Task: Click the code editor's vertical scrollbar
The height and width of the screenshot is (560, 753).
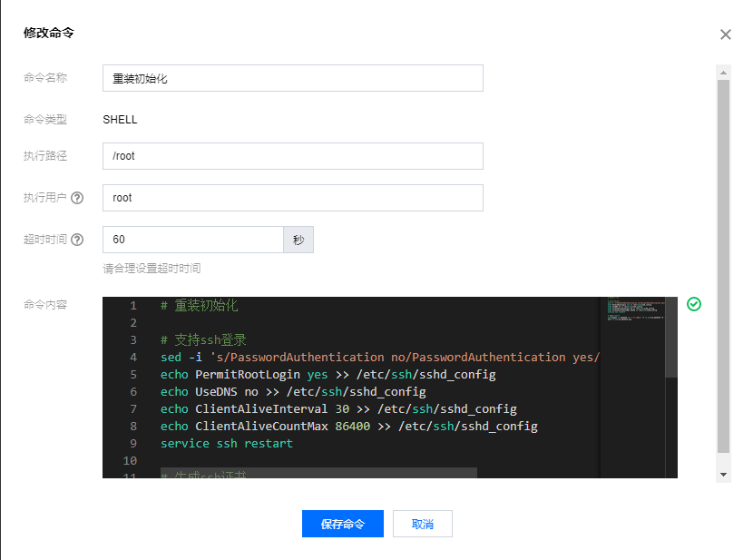Action: [x=671, y=336]
